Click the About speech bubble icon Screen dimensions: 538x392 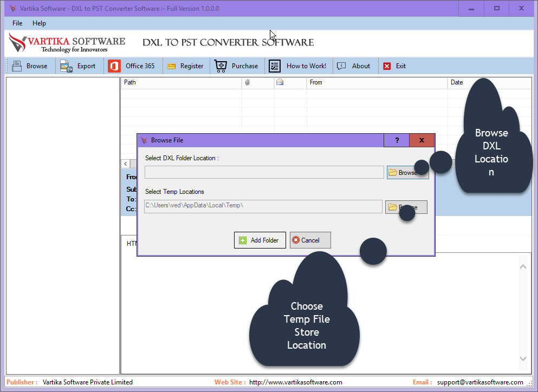click(341, 66)
